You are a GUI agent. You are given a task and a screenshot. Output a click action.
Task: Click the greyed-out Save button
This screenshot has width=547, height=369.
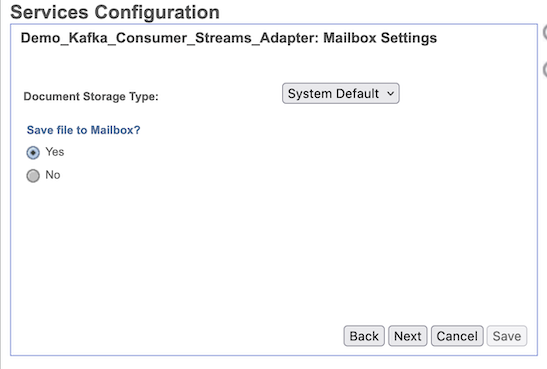507,336
